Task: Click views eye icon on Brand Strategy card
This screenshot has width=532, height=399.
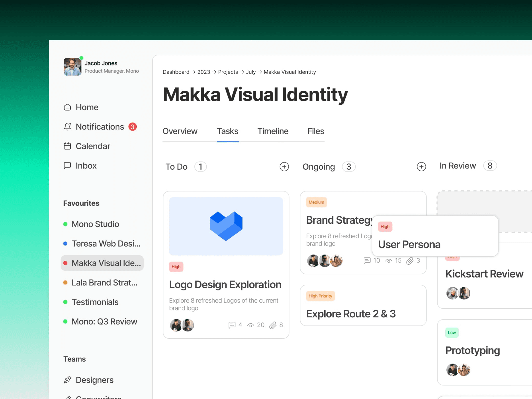Action: click(x=389, y=261)
